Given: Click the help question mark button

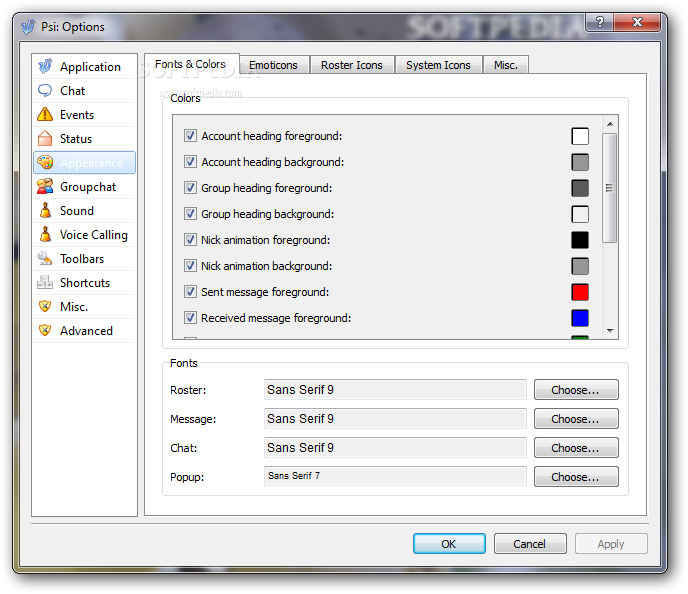Looking at the screenshot, I should click(x=599, y=22).
